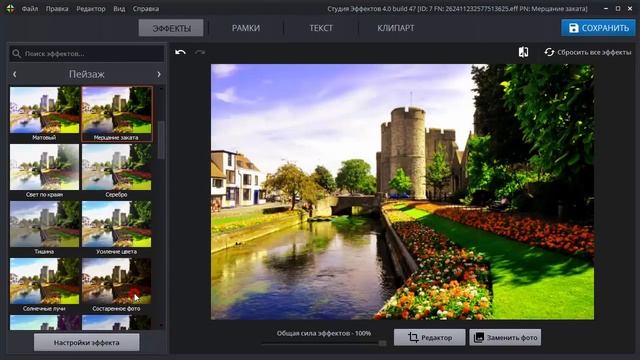The width and height of the screenshot is (640, 360).
Task: Toggle before/after compare view icon
Action: click(523, 52)
